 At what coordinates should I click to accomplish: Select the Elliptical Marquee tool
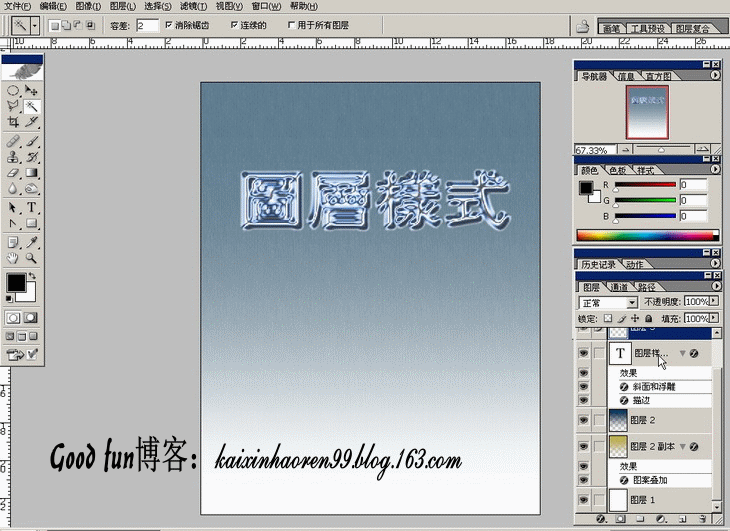pos(13,90)
